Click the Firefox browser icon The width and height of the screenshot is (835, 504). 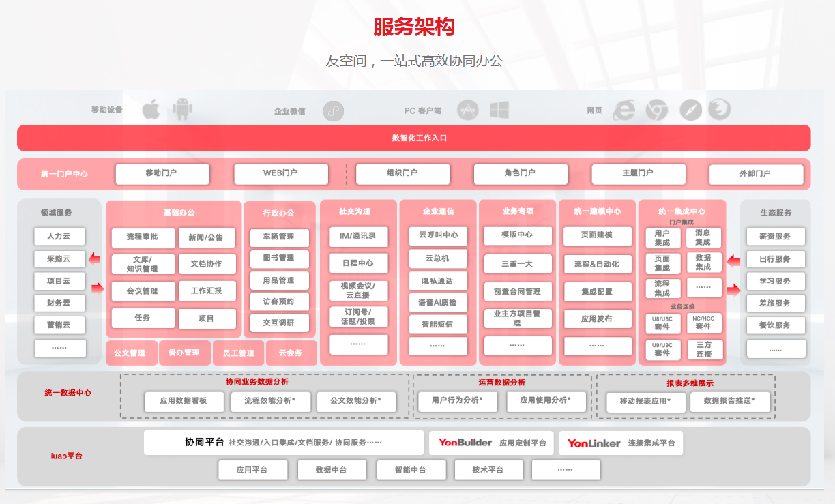719,109
